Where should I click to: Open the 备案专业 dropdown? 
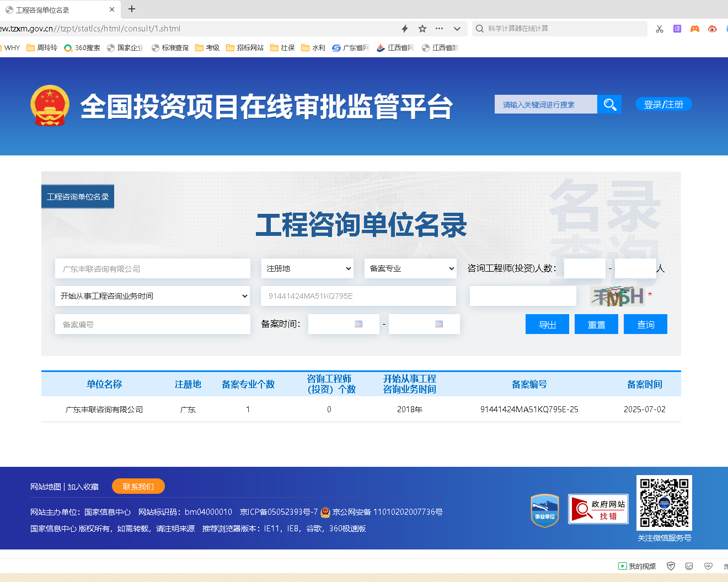coord(410,268)
